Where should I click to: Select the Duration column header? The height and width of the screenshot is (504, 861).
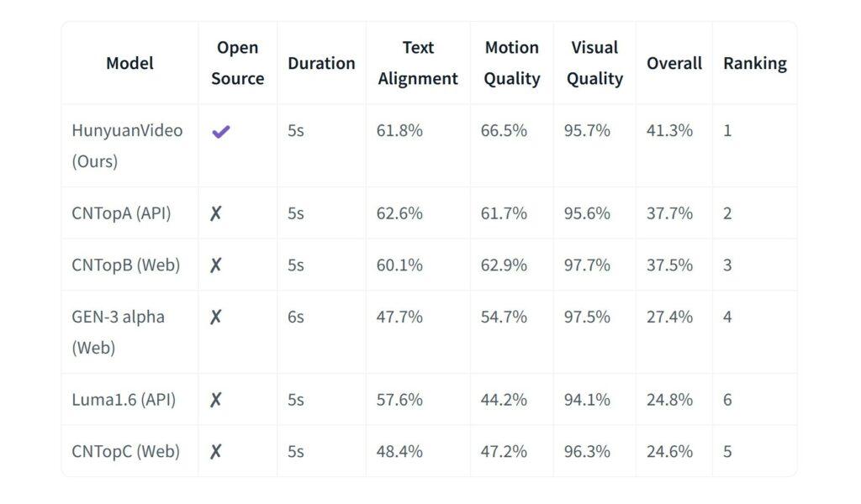point(321,63)
